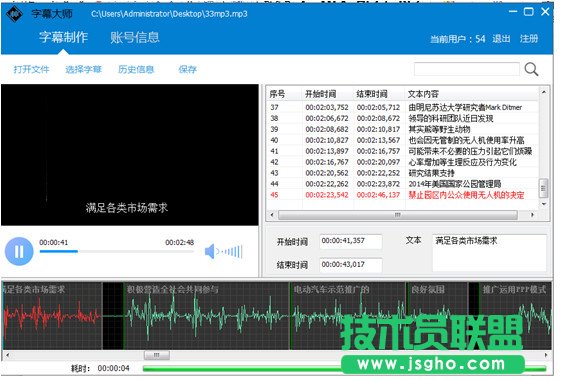Viewport: 568px width, 380px height.
Task: Select waveform segment 满足各类市场需求
Action: pos(52,316)
